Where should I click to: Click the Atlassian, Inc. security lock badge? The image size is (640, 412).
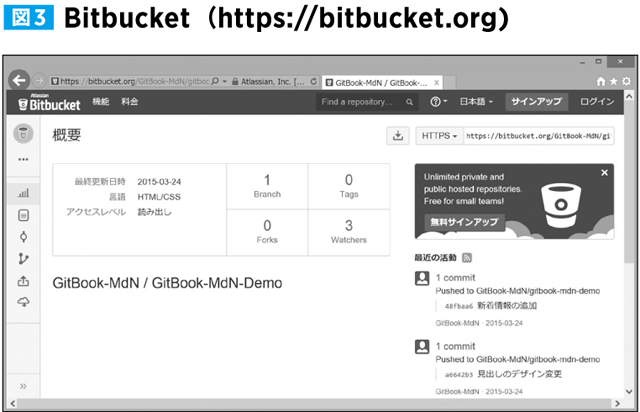coord(268,82)
